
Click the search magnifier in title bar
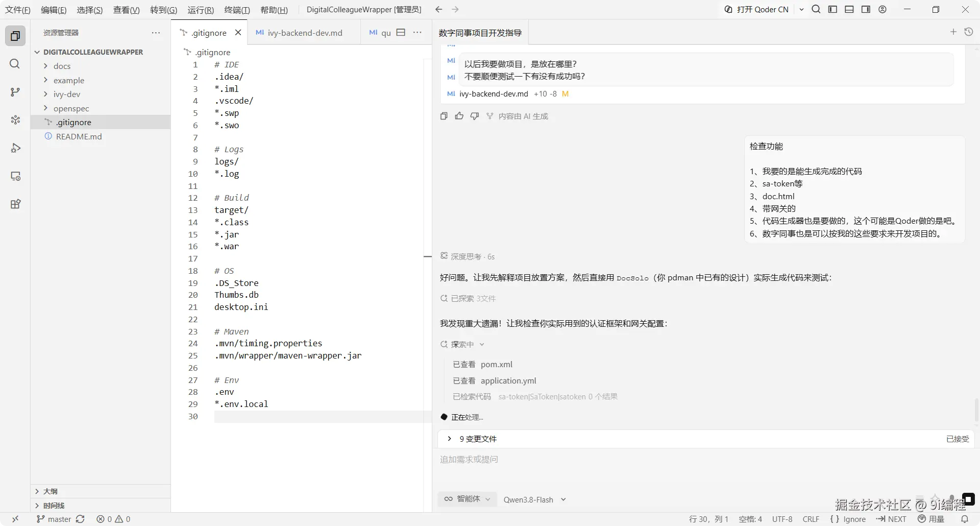816,9
